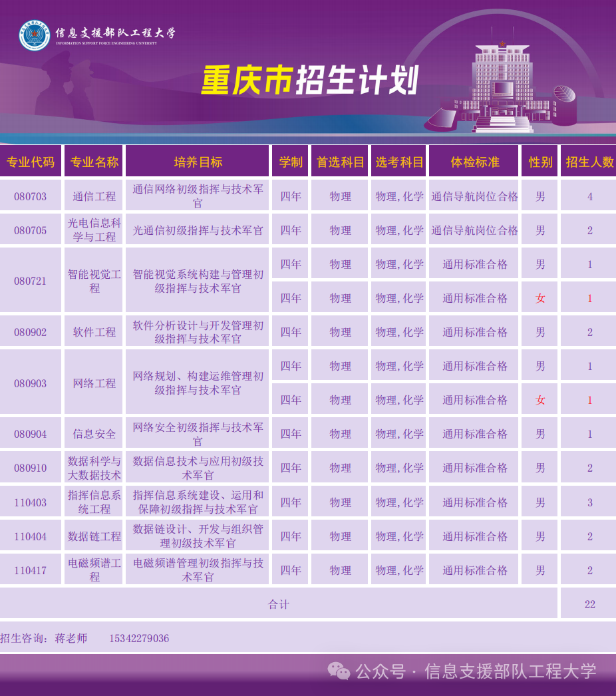Viewport: 616px width, 696px height.
Task: Click the 数据链工程 major name
Action: (x=94, y=536)
